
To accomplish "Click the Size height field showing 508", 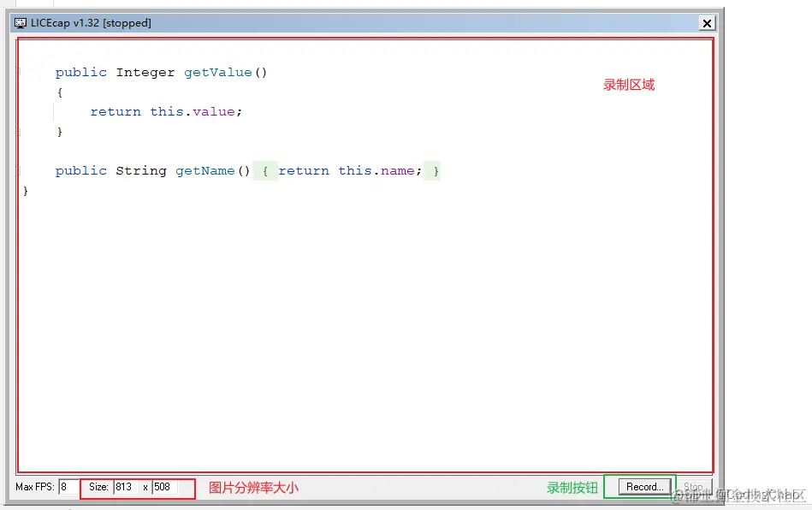I will tap(165, 487).
